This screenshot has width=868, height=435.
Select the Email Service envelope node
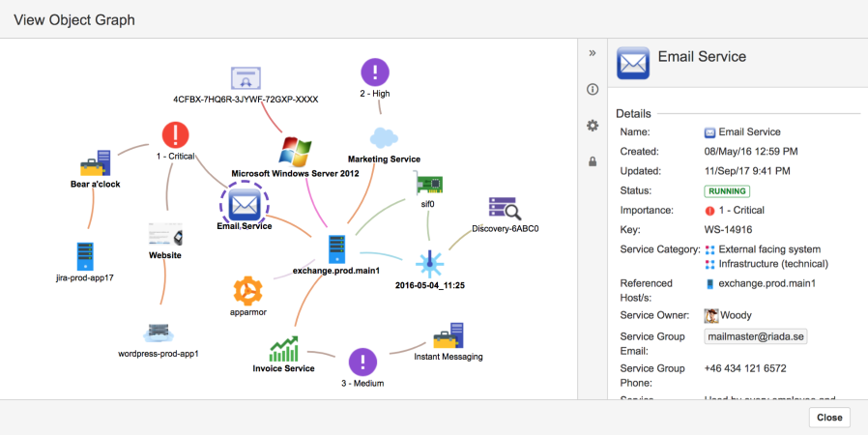(x=245, y=205)
